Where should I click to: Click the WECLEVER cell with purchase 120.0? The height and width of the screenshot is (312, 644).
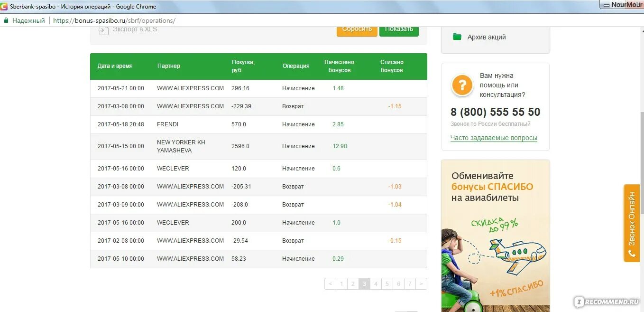pos(173,169)
